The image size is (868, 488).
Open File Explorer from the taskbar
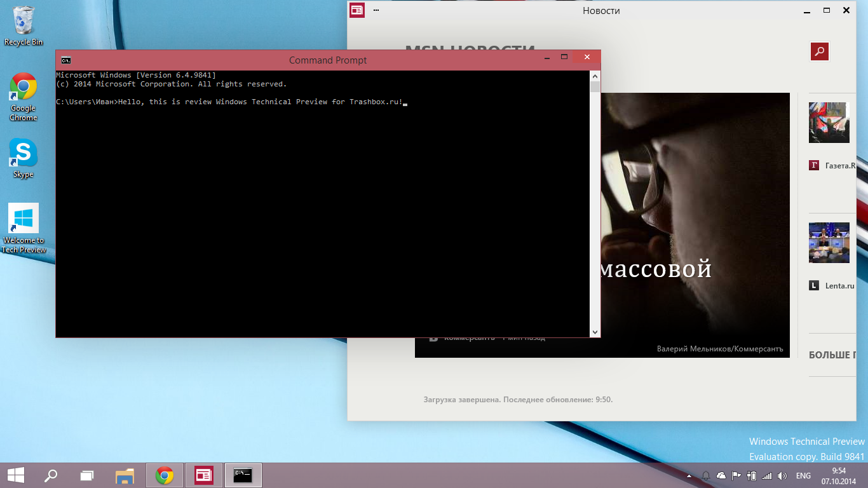pyautogui.click(x=125, y=475)
